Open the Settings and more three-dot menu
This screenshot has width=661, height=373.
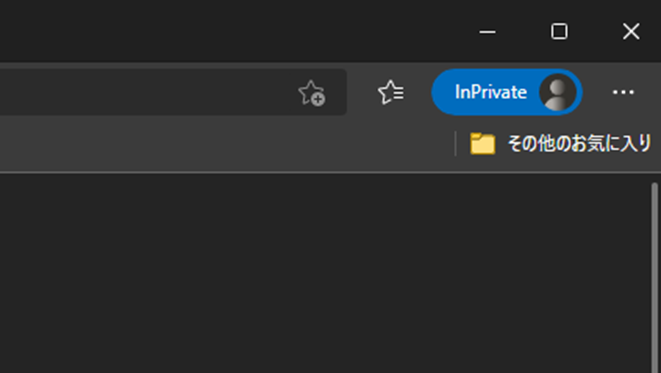(623, 92)
